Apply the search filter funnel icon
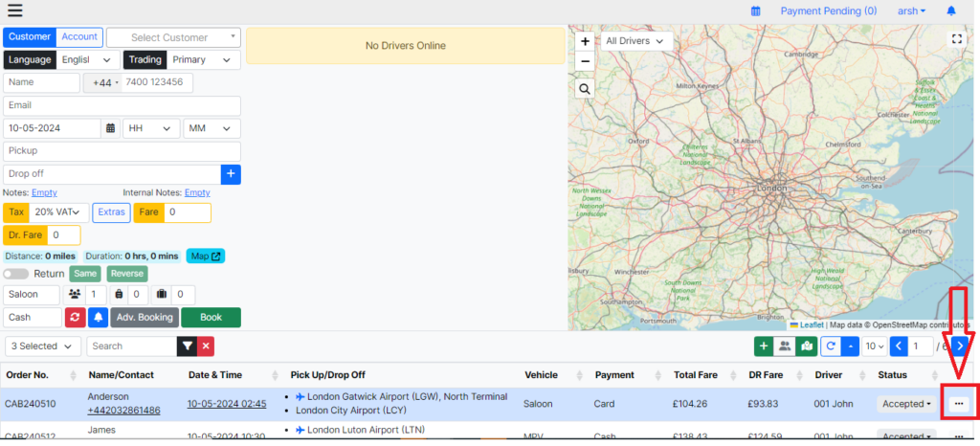980x446 pixels. pos(187,346)
